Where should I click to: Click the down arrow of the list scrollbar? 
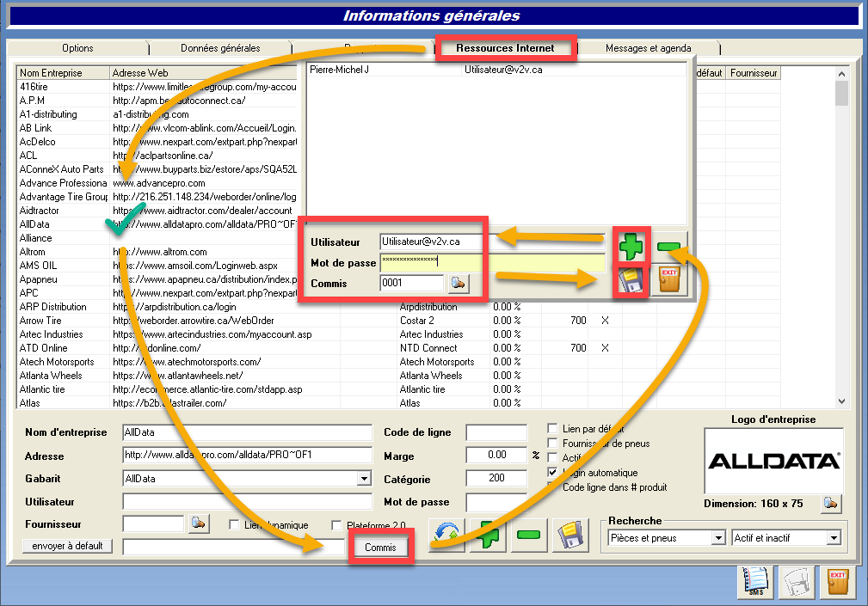coord(841,401)
